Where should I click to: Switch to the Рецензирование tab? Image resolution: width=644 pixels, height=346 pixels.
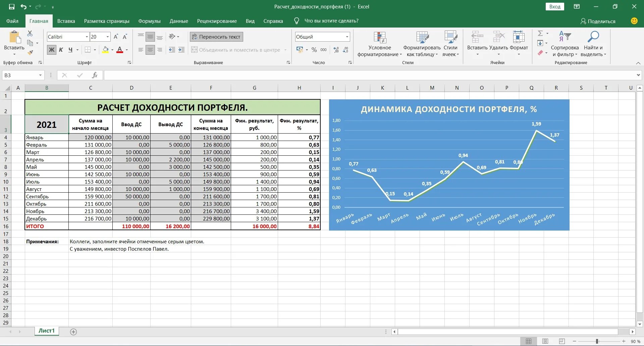tap(217, 21)
